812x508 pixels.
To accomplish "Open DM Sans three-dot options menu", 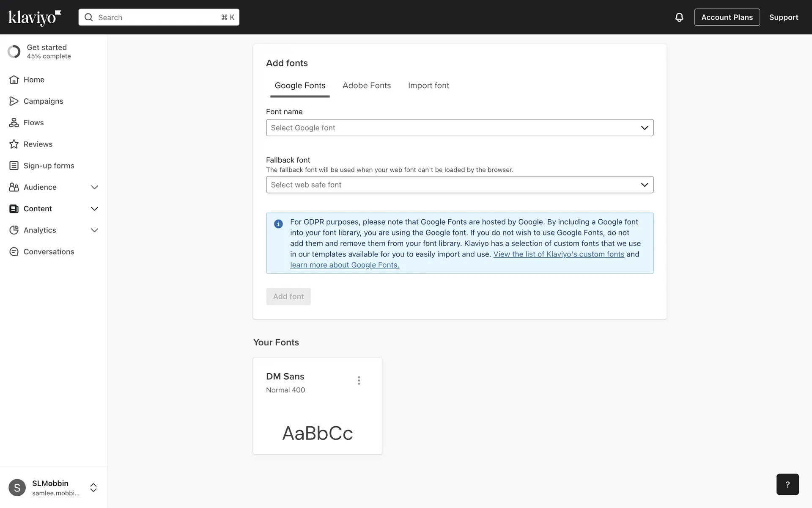I will [x=359, y=381].
